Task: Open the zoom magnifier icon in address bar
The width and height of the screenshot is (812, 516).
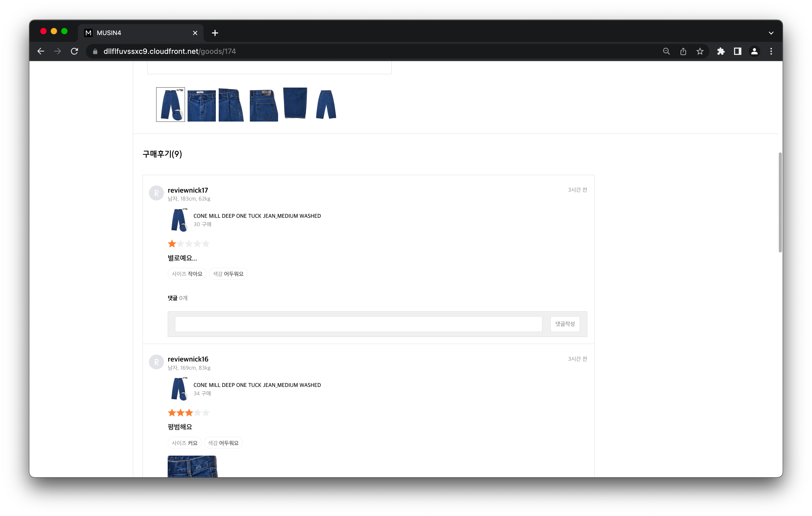Action: tap(666, 51)
